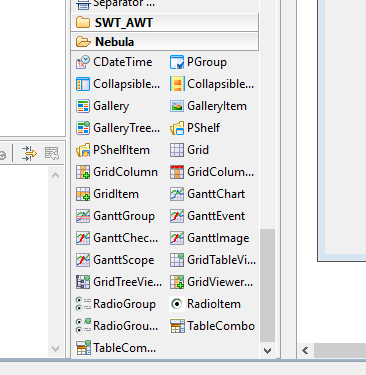The image size is (366, 375).
Task: Pick the GanttImage entry
Action: tap(210, 238)
